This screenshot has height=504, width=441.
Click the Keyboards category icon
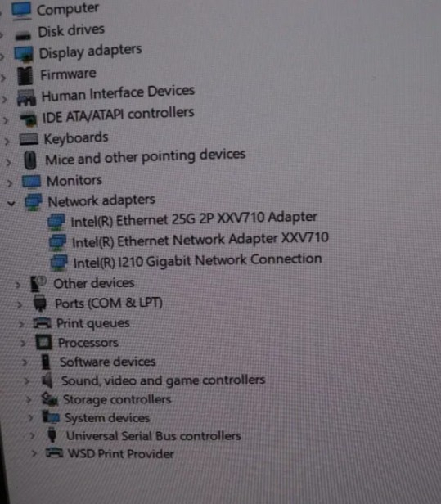pyautogui.click(x=29, y=139)
